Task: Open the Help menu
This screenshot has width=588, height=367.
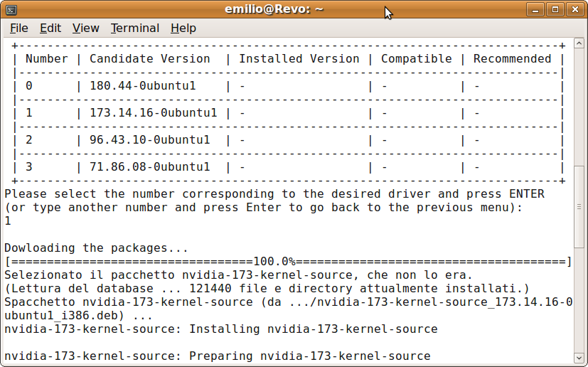Action: click(183, 28)
